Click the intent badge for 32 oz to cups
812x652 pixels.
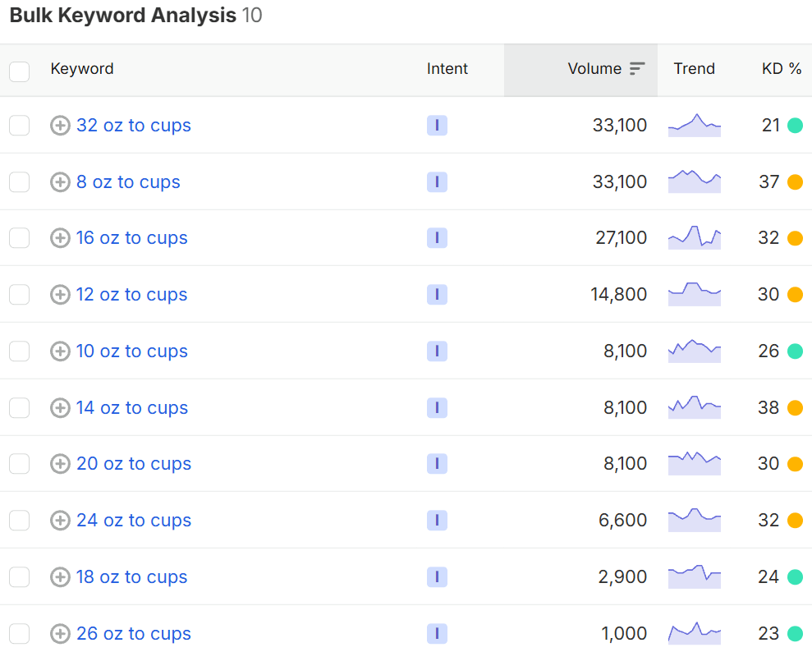click(437, 126)
